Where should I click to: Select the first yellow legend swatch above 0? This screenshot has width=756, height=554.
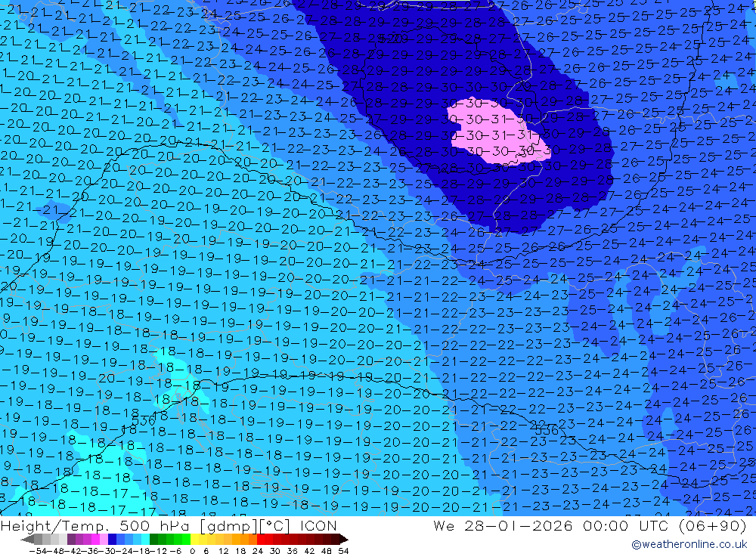(x=195, y=539)
